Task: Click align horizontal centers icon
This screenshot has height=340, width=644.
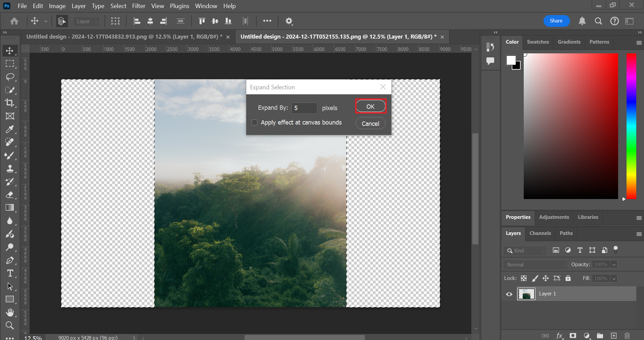Action: [150, 21]
